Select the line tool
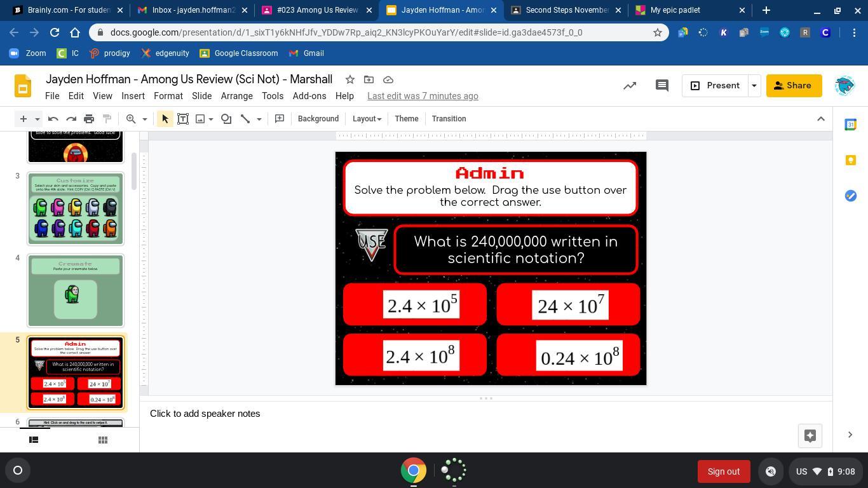The width and height of the screenshot is (868, 488). [245, 119]
